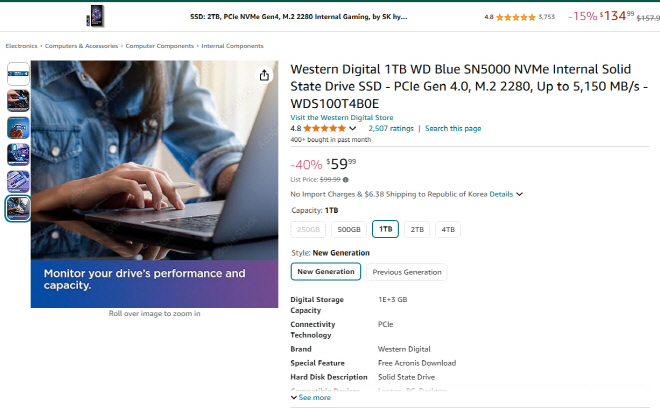Open the SK hynix SSD sponsored banner image
The height and width of the screenshot is (410, 660).
(x=96, y=16)
